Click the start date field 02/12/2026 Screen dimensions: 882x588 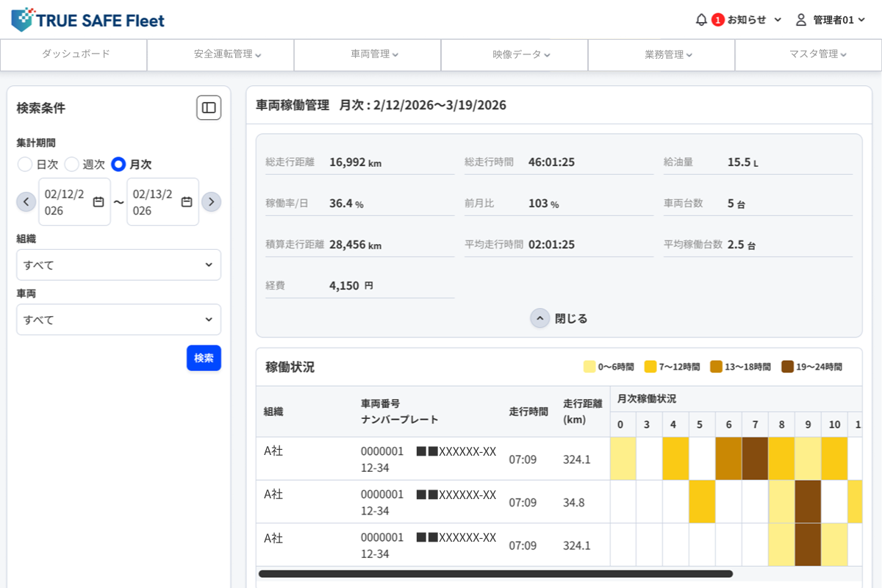[74, 202]
